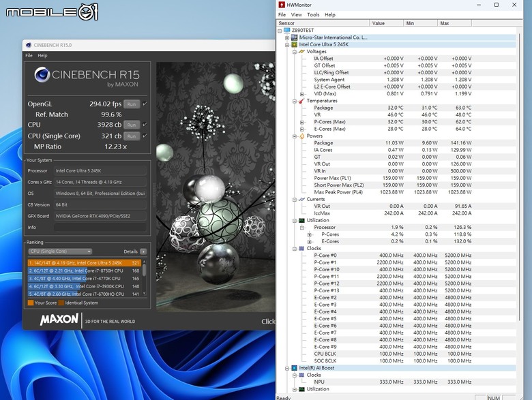Collapse the Voltages section

[x=295, y=52]
